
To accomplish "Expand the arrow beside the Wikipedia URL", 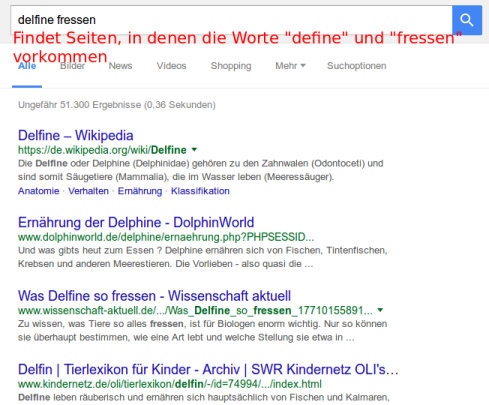I will 194,150.
